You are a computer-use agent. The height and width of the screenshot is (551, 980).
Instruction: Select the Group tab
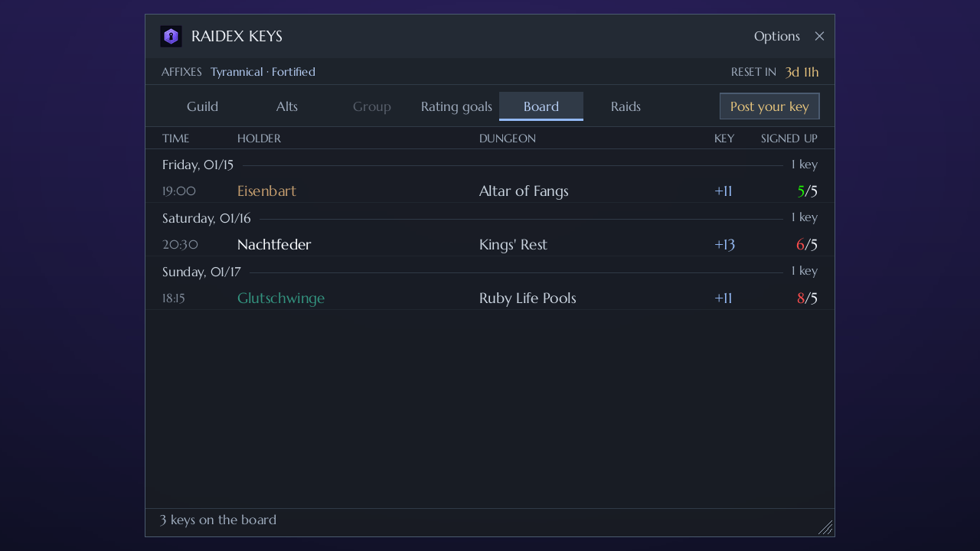(372, 106)
